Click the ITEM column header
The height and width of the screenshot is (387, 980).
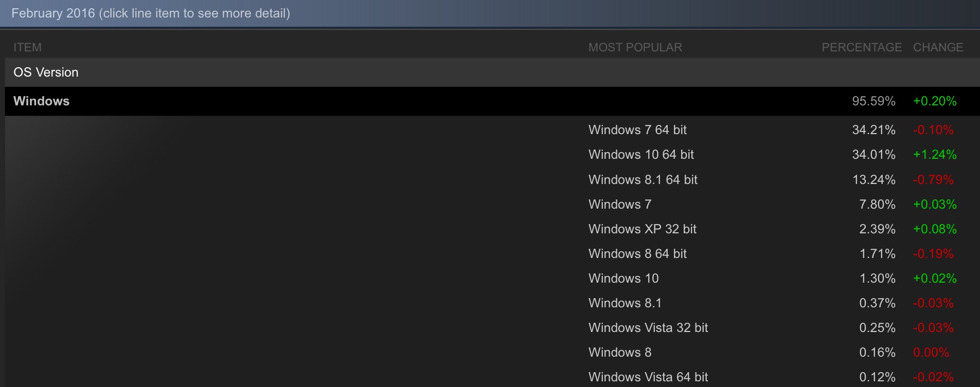pyautogui.click(x=27, y=47)
